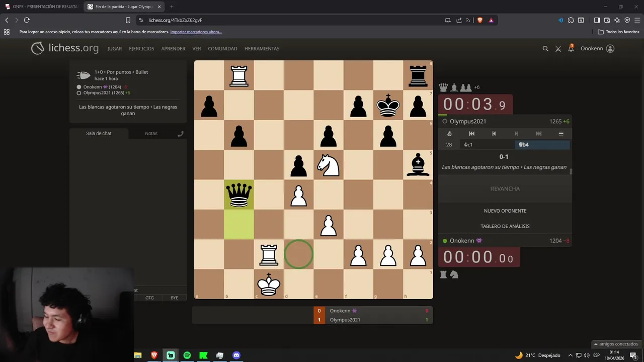The height and width of the screenshot is (362, 644).
Task: Send BYE preset chat message
Action: pos(174,298)
